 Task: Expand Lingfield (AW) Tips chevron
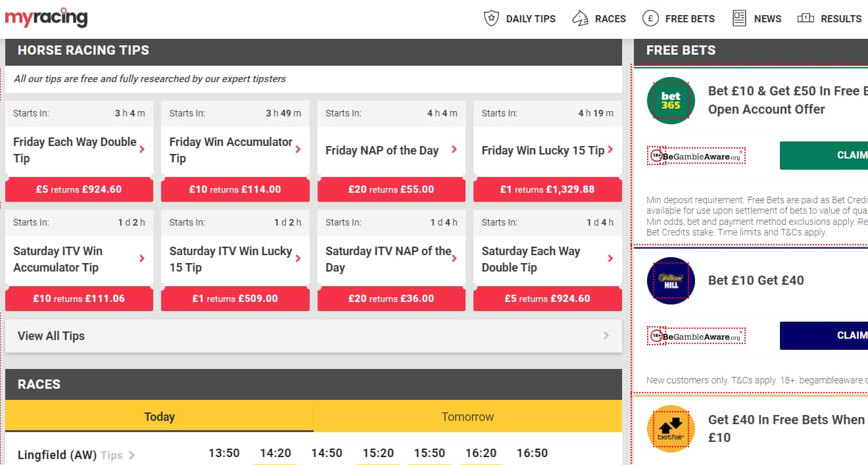[x=132, y=455]
